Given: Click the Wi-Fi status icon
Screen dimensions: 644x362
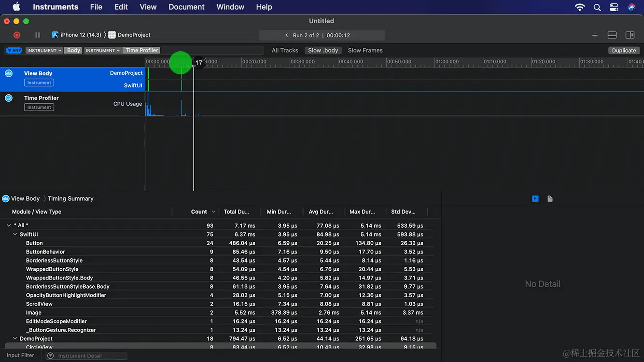Looking at the screenshot, I should (x=579, y=7).
